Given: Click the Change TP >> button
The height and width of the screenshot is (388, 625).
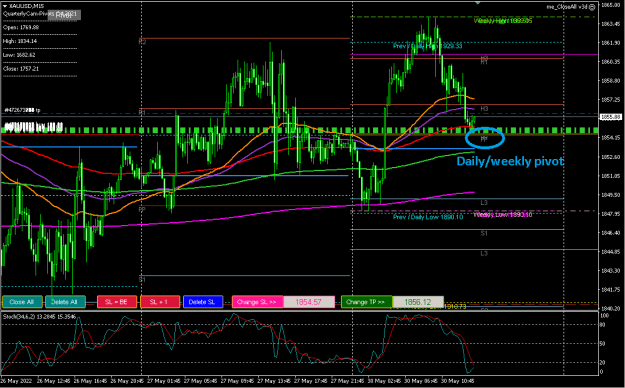Looking at the screenshot, I should pyautogui.click(x=367, y=302).
